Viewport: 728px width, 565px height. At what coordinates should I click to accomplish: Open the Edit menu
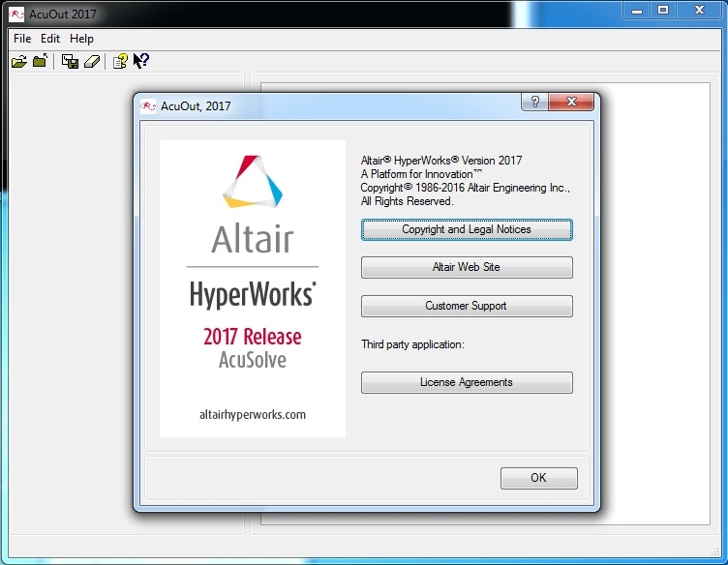coord(50,39)
